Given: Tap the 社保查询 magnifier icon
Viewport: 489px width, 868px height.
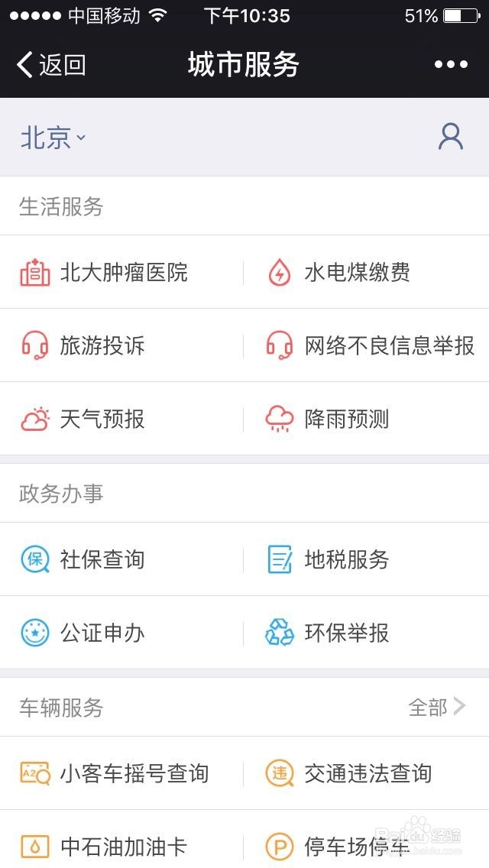Looking at the screenshot, I should click(x=34, y=559).
